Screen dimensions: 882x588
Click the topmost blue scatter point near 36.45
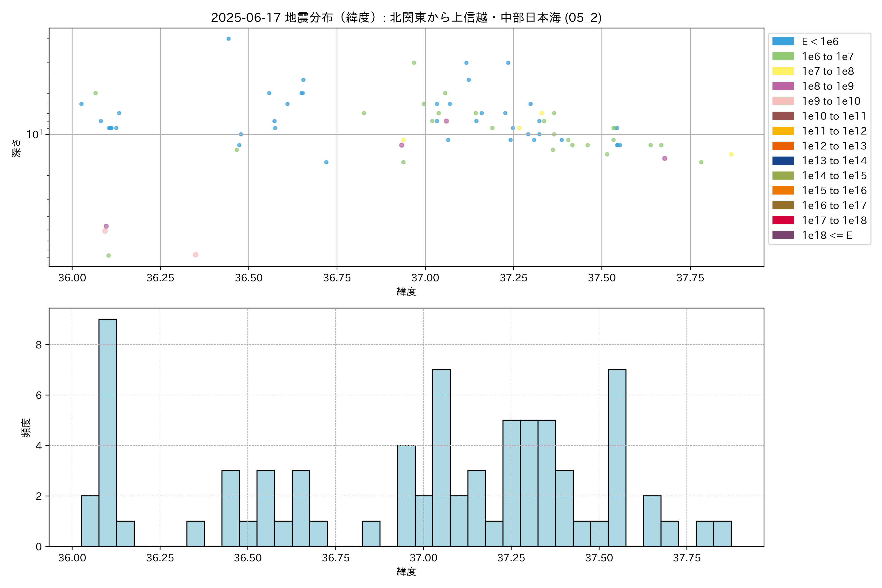click(x=228, y=39)
